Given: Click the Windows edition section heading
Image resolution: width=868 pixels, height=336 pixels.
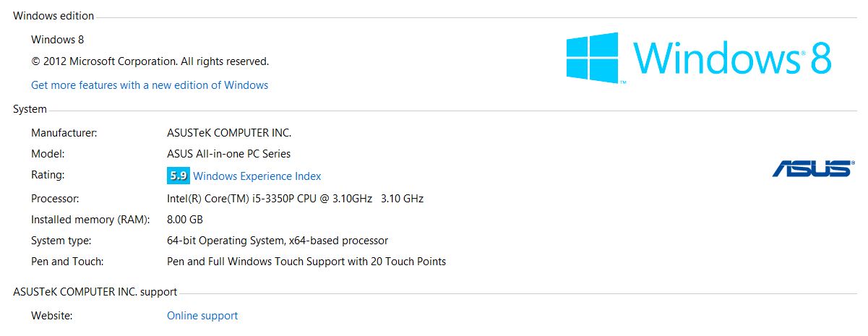Looking at the screenshot, I should (53, 16).
